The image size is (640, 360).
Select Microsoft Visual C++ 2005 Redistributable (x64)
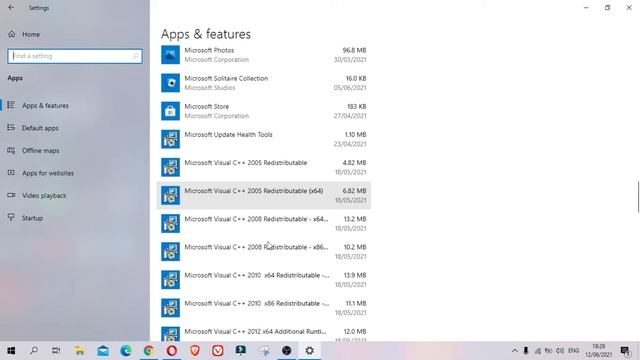pos(264,196)
